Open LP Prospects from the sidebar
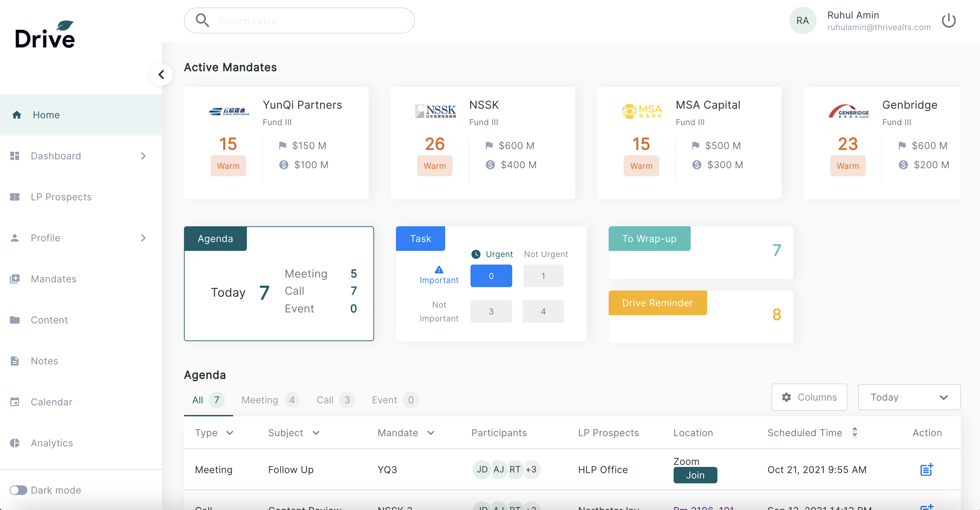Image resolution: width=980 pixels, height=510 pixels. 61,197
